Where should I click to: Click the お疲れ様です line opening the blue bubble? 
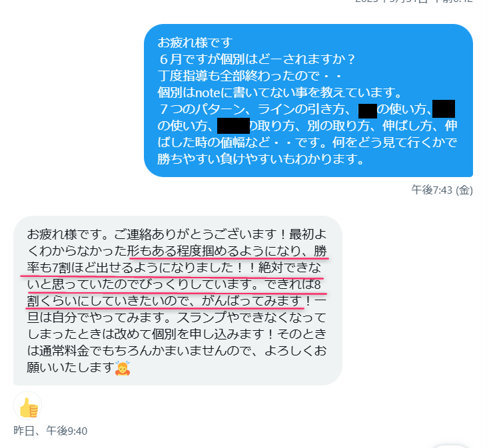coord(195,43)
